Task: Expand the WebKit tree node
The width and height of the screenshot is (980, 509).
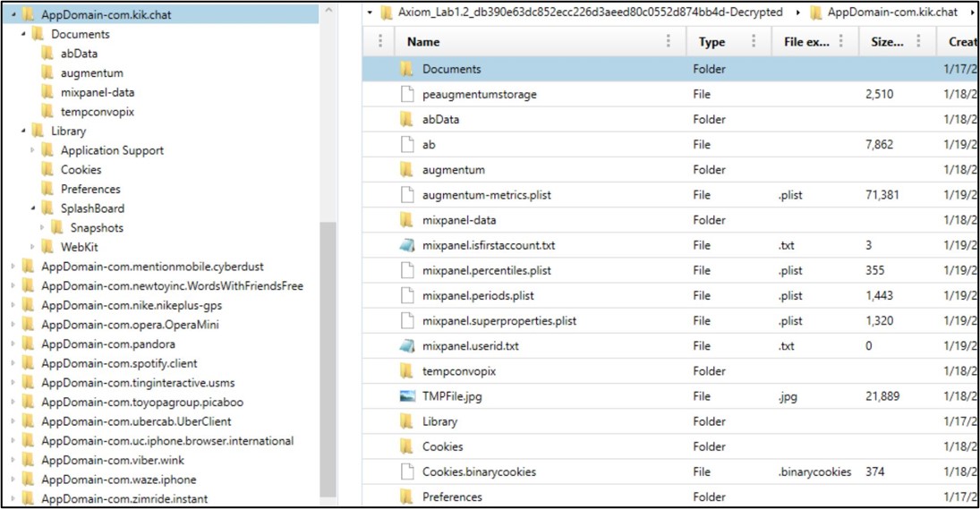Action: pyautogui.click(x=32, y=247)
